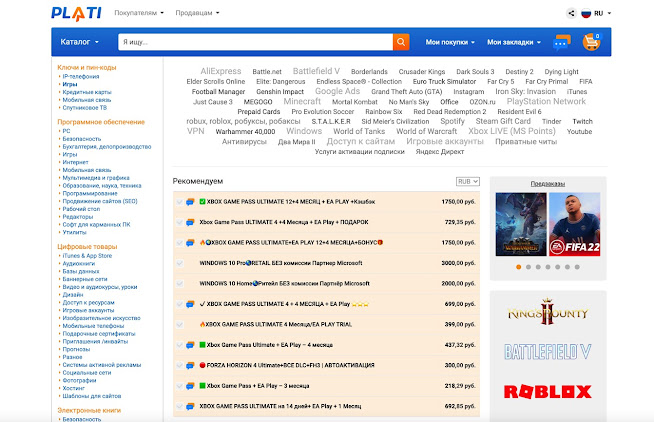Open the FIFA 22 preorder thumbnail
This screenshot has width=654, height=422.
click(574, 224)
